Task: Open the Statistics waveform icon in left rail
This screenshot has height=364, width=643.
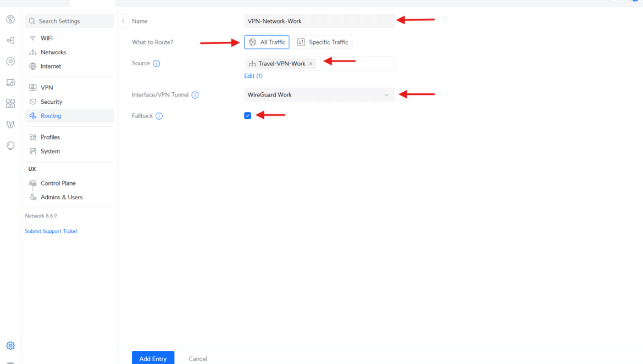Action: click(x=10, y=124)
